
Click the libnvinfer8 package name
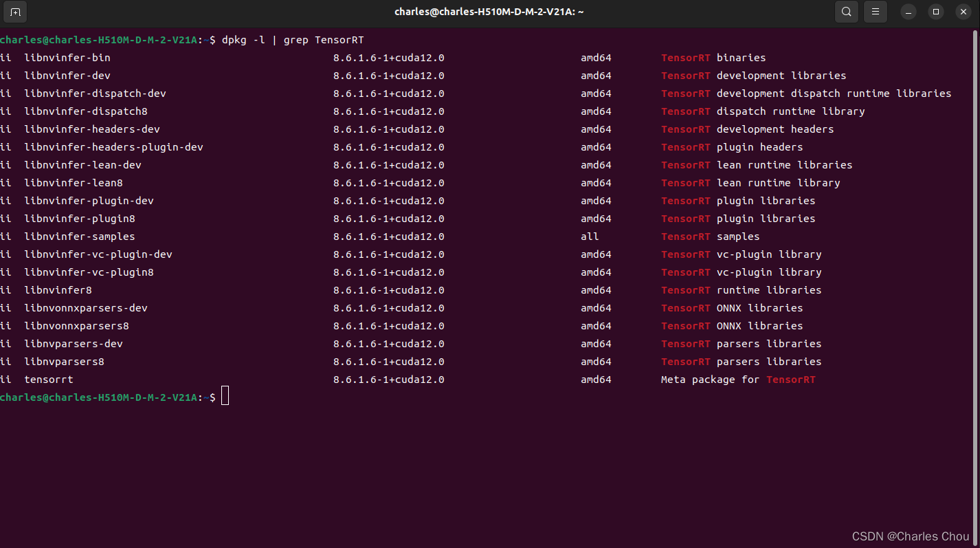tap(58, 290)
